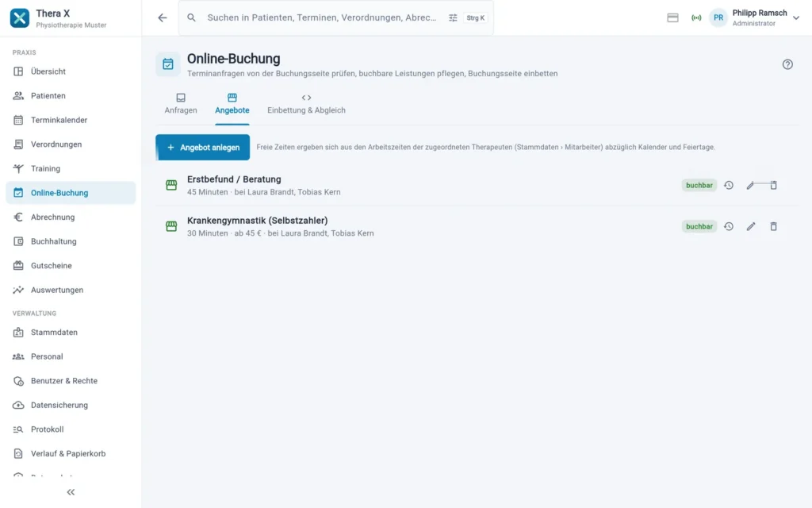Viewport: 812px width, 508px height.
Task: Open Verlauf & Papierkorb
Action: (x=71, y=454)
